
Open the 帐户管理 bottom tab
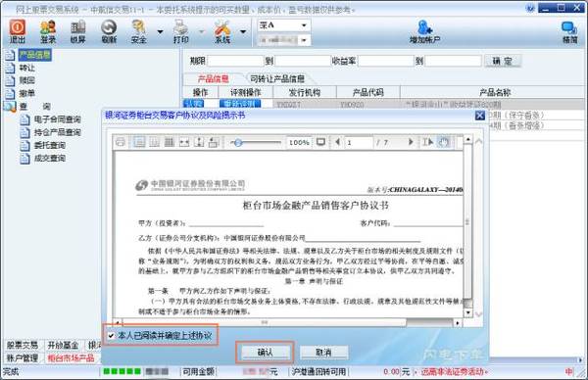point(23,358)
